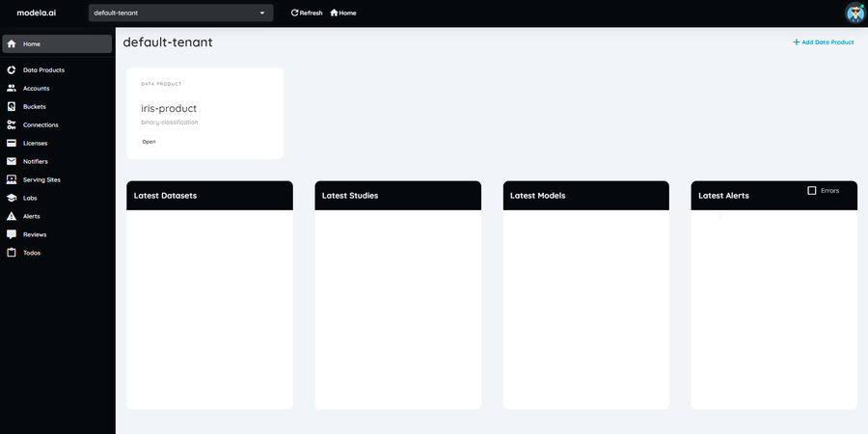868x434 pixels.
Task: Click the plus icon for Add Data Product
Action: click(797, 42)
